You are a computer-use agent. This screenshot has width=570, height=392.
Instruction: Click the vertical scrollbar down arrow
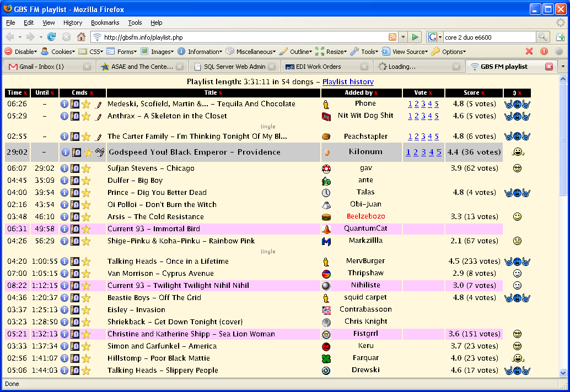tap(563, 373)
